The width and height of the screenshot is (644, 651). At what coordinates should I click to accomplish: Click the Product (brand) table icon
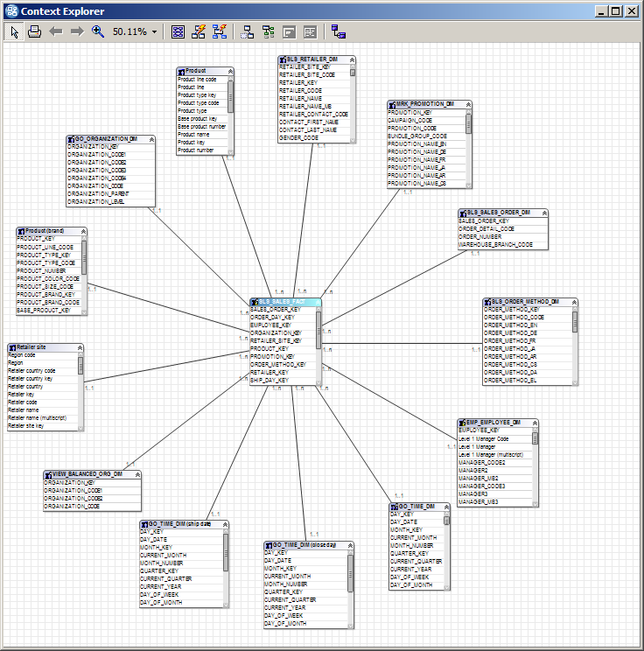point(21,231)
